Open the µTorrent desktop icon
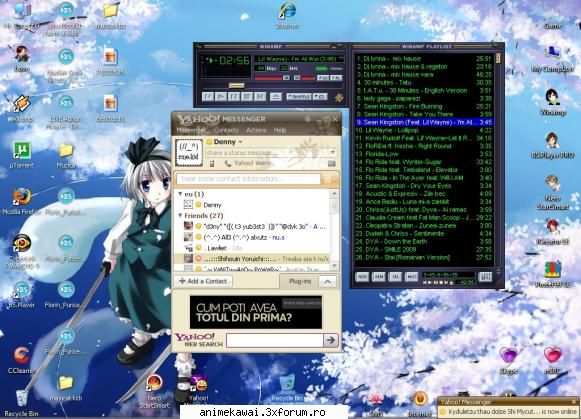Screen dimensions: 581x419 click(x=21, y=154)
